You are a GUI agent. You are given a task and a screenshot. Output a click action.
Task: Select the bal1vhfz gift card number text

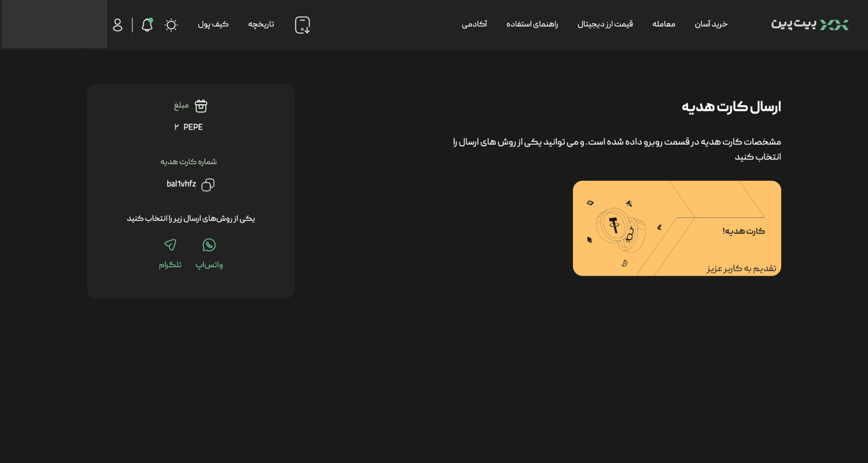click(x=181, y=184)
